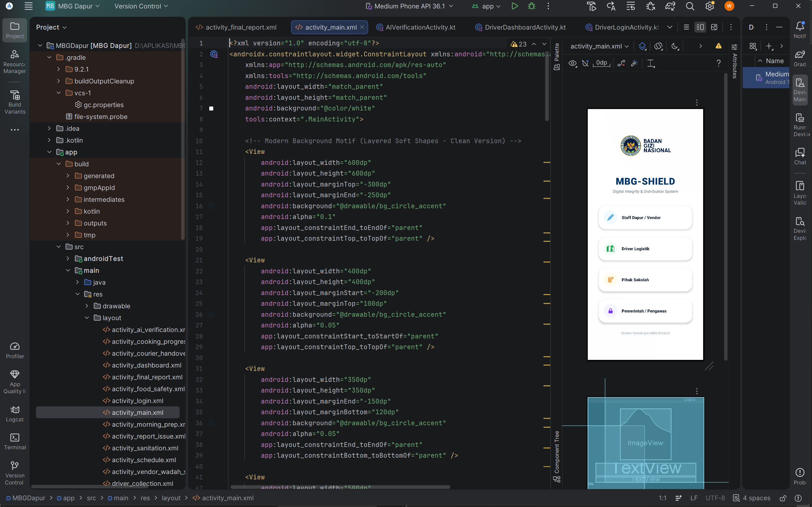Open Search Everywhere magnifier icon
This screenshot has width=812, height=507.
690,6
